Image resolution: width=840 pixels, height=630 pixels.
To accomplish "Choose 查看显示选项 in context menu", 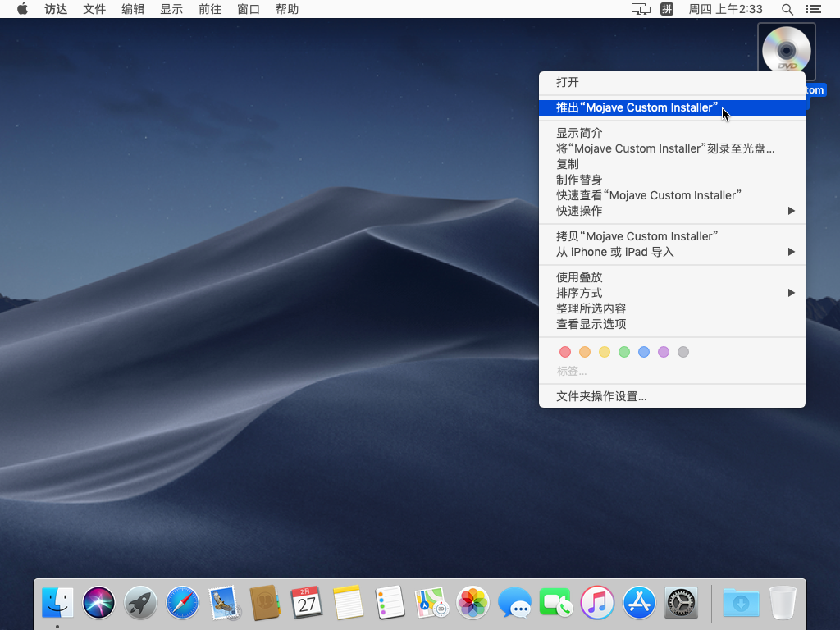I will click(x=673, y=323).
